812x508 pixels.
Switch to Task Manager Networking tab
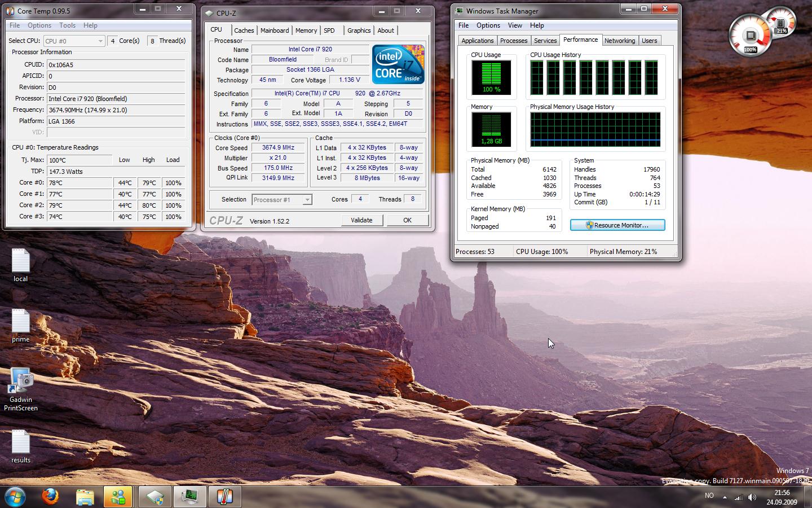click(620, 41)
